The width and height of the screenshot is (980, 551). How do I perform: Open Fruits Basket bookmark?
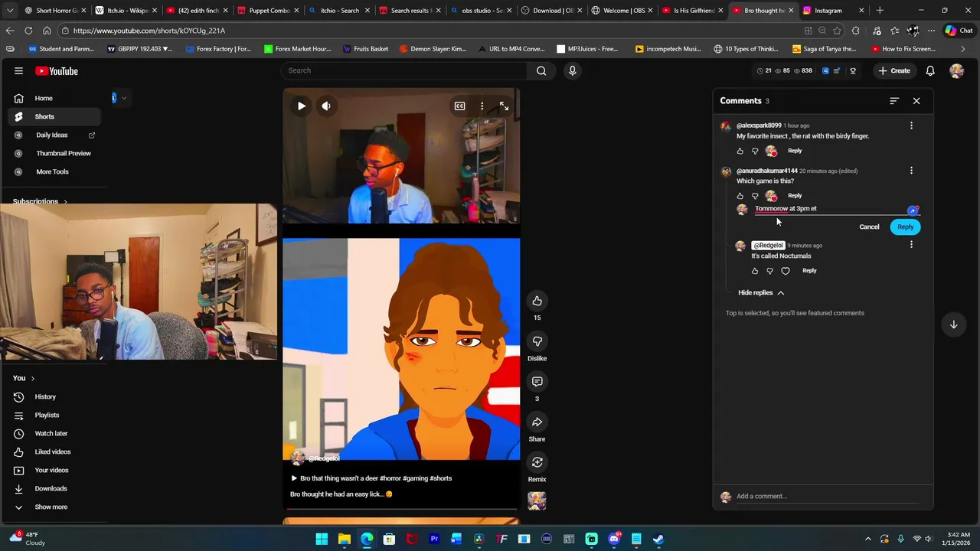pos(366,49)
